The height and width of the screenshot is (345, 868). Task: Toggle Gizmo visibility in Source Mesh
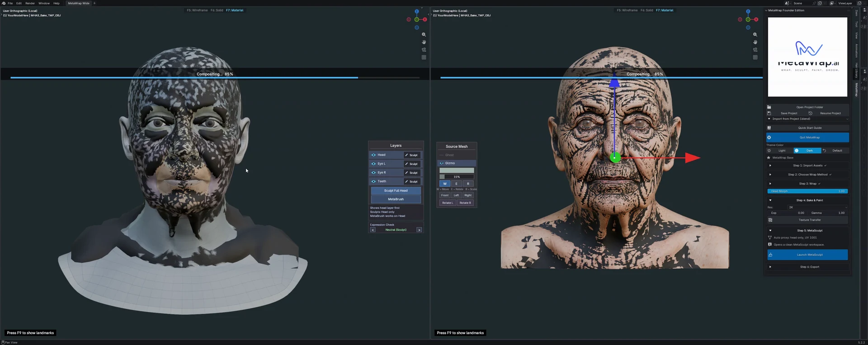tap(442, 163)
